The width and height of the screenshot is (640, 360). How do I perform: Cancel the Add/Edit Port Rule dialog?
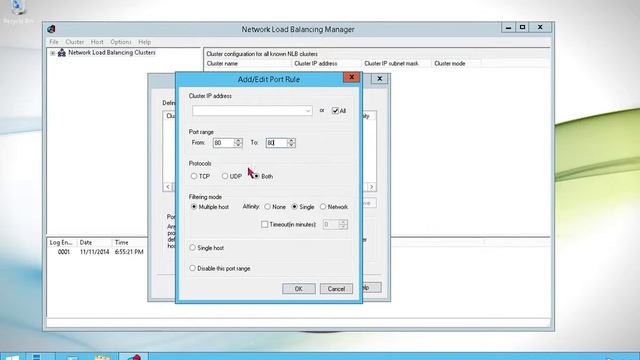pos(336,289)
